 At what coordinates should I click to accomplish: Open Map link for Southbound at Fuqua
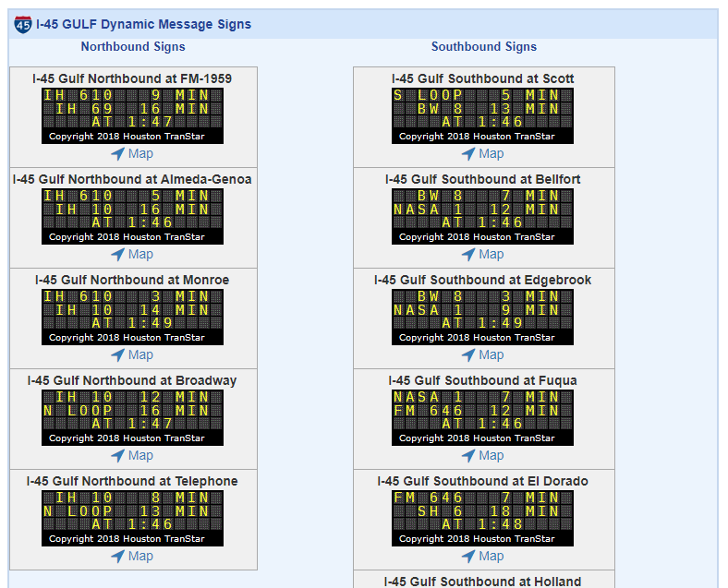tap(491, 455)
